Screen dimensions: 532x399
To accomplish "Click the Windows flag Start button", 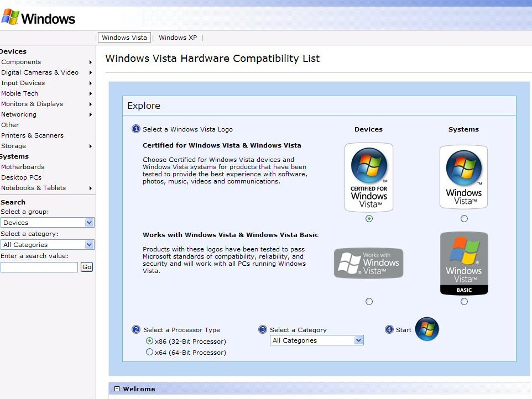I will click(x=427, y=329).
